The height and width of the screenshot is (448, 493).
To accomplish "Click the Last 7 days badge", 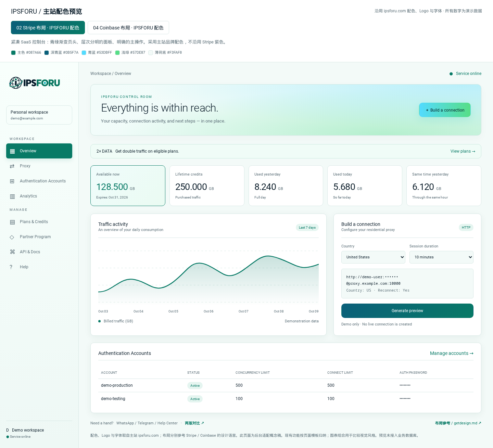I will point(307,228).
